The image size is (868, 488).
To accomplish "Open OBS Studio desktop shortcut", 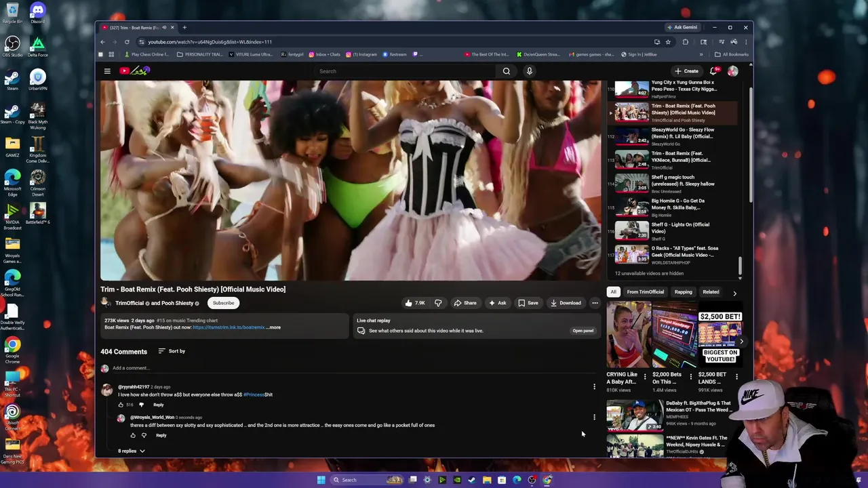I will point(12,46).
